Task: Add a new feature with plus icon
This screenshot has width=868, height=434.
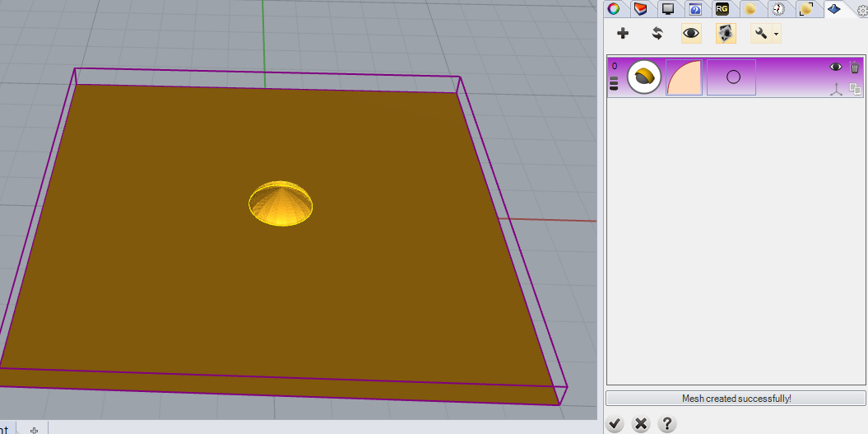Action: tap(623, 34)
